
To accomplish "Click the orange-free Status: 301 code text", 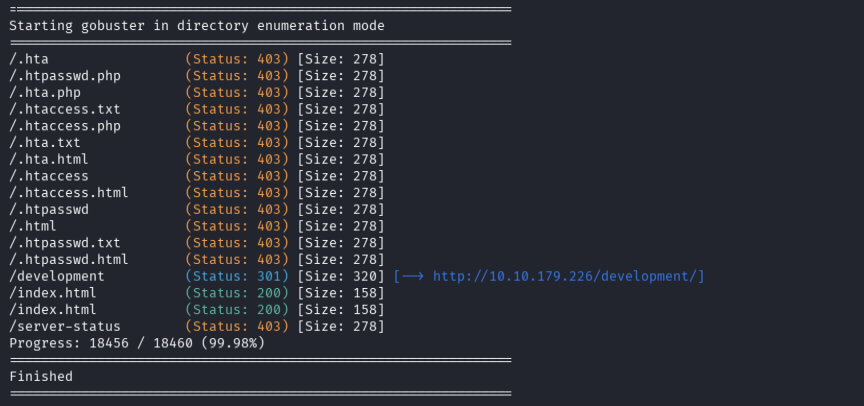I will [x=237, y=276].
